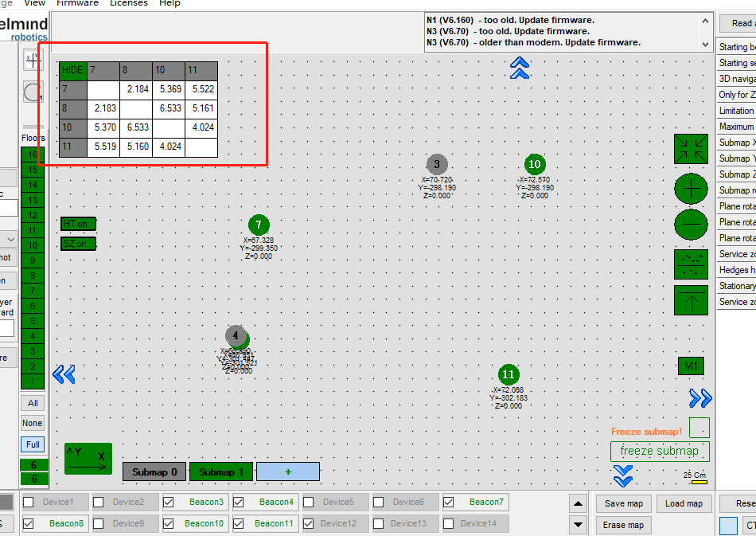The image size is (756, 536).
Task: Switch to the Submap 0 tab
Action: pos(154,471)
